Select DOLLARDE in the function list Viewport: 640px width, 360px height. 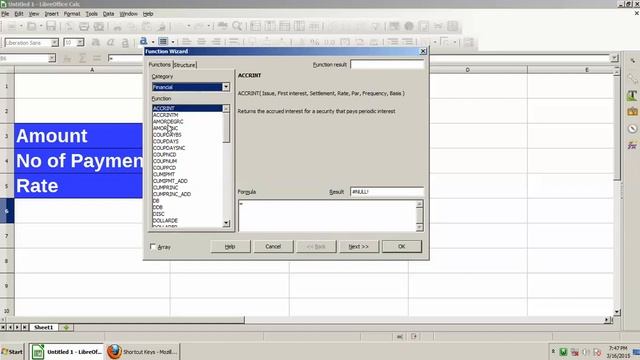click(187, 220)
